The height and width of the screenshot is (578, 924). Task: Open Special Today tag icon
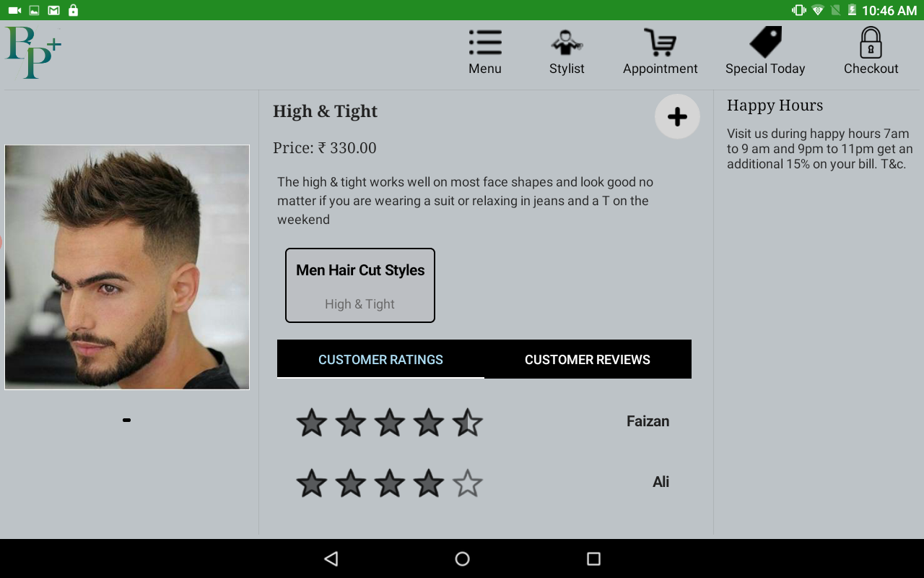(x=765, y=43)
